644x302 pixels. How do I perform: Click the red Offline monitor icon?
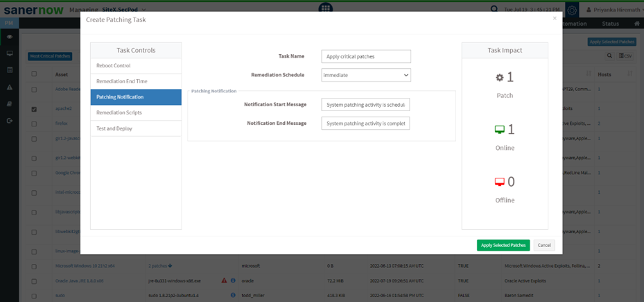499,182
